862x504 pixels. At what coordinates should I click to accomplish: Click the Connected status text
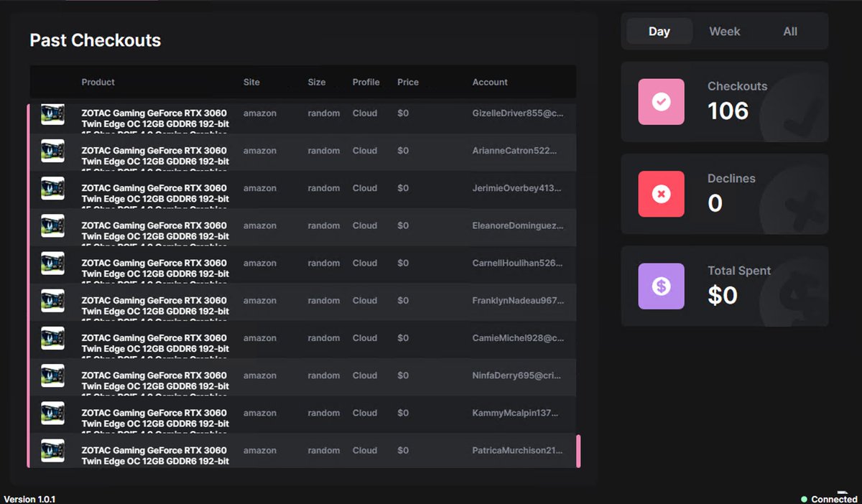point(834,499)
